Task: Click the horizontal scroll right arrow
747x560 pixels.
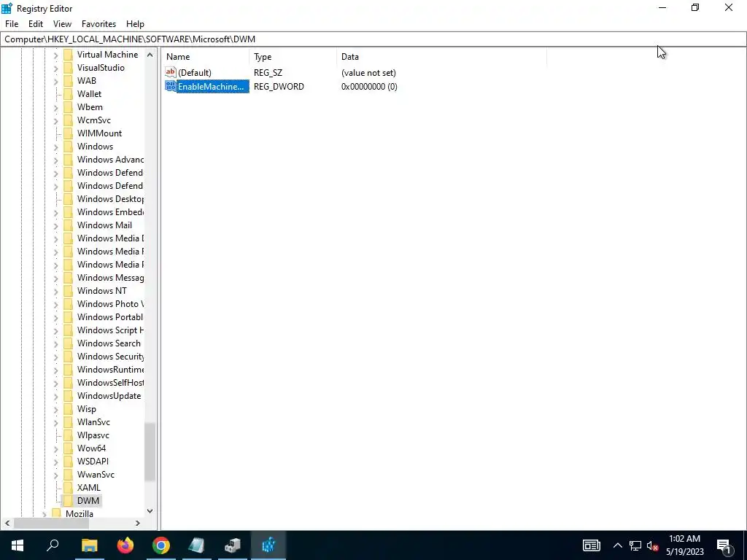Action: click(138, 523)
